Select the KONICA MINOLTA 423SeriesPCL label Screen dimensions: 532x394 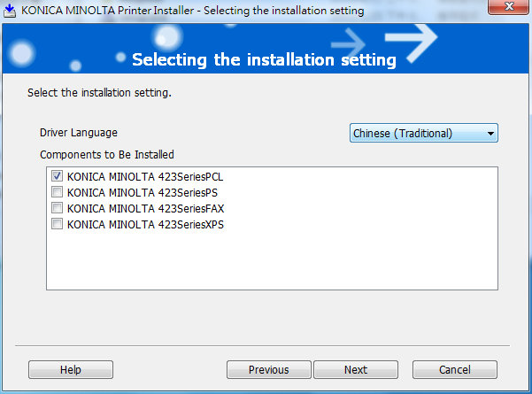145,177
